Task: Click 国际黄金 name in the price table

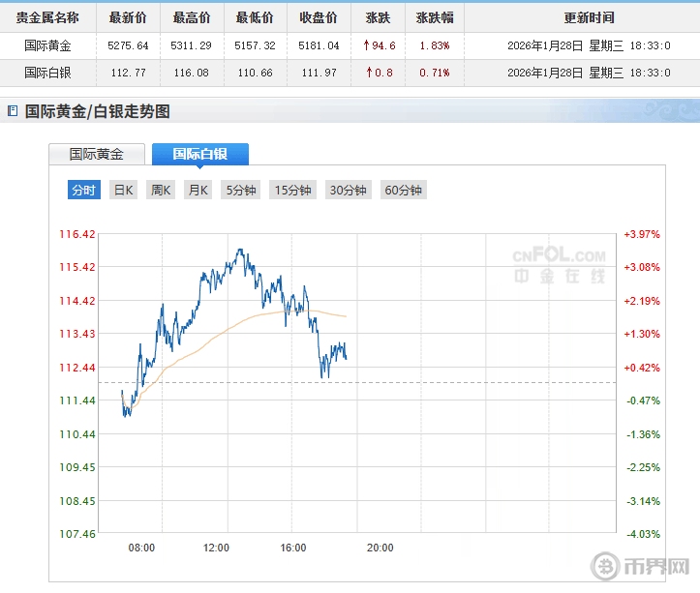Action: (x=47, y=45)
